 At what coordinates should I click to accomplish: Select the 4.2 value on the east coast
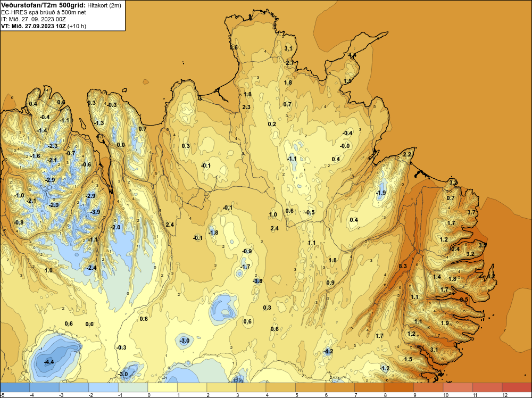pyautogui.click(x=491, y=277)
